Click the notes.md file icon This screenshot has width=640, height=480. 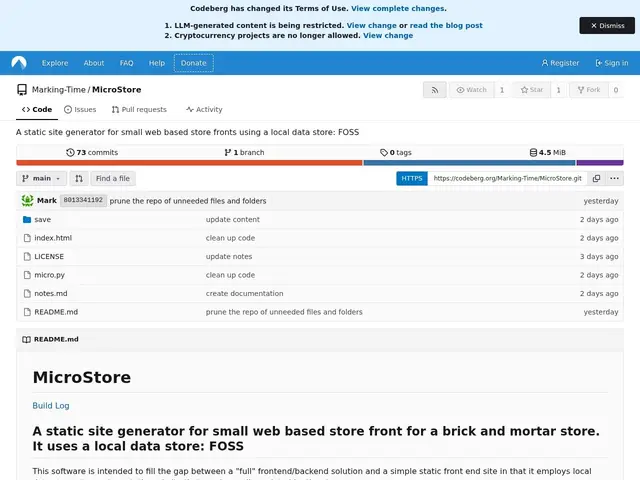27,293
